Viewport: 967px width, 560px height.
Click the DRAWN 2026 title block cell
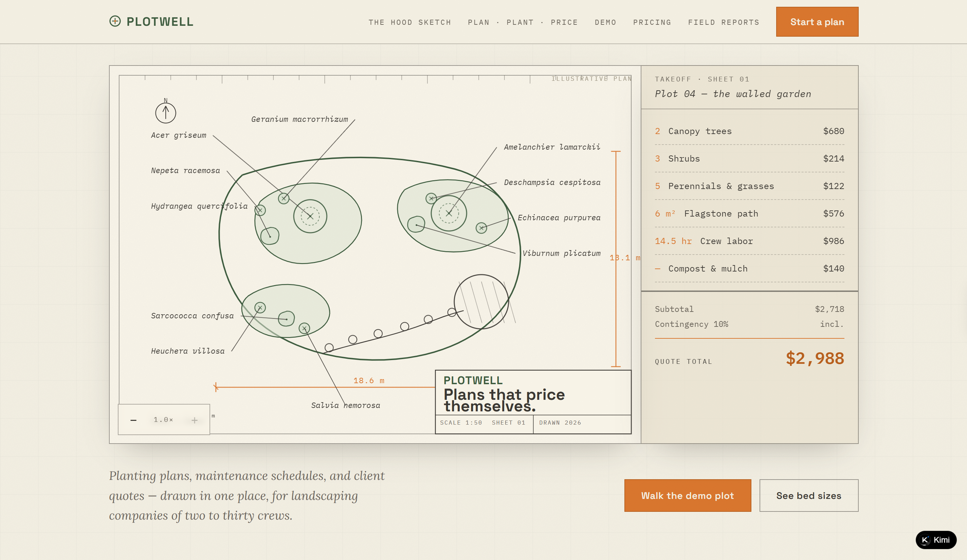pos(560,423)
